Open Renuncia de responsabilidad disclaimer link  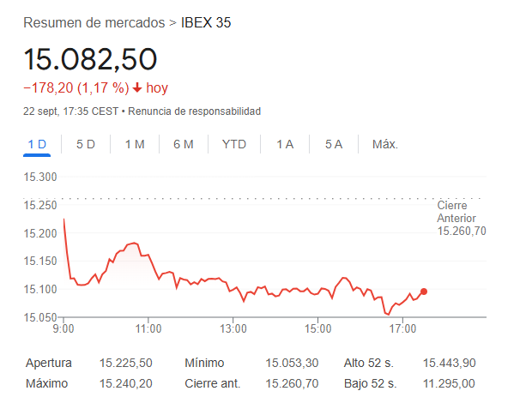195,111
